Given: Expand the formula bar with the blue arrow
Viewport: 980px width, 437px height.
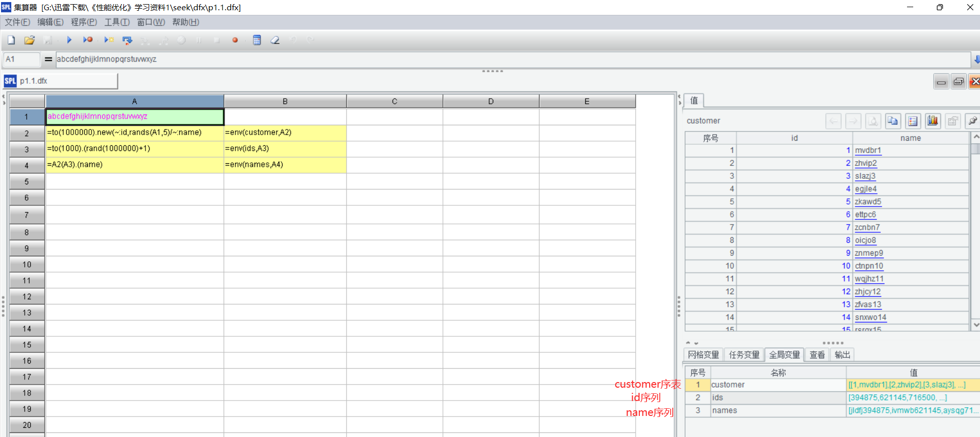Looking at the screenshot, I should coord(976,60).
